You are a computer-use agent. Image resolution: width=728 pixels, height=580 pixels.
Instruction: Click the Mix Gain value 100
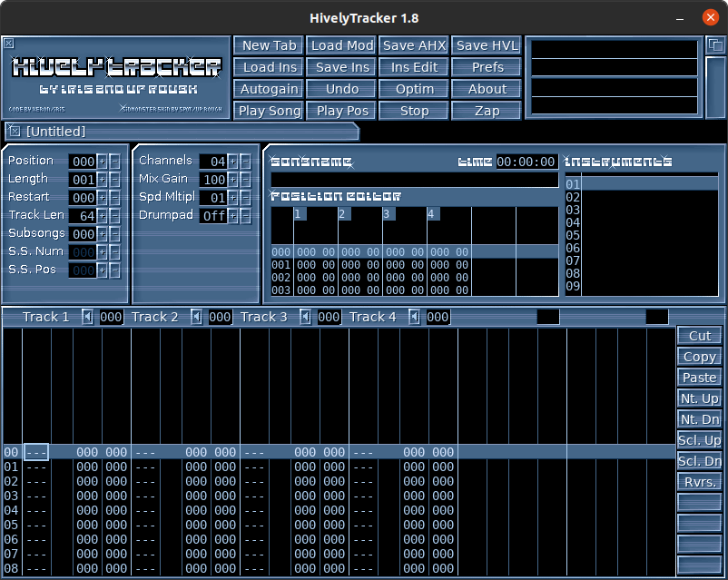[x=213, y=180]
